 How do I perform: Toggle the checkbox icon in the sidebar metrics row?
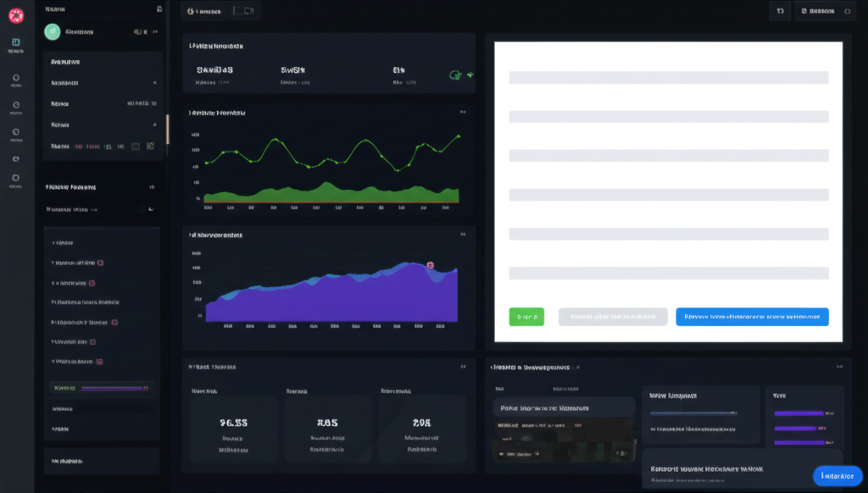[x=136, y=147]
